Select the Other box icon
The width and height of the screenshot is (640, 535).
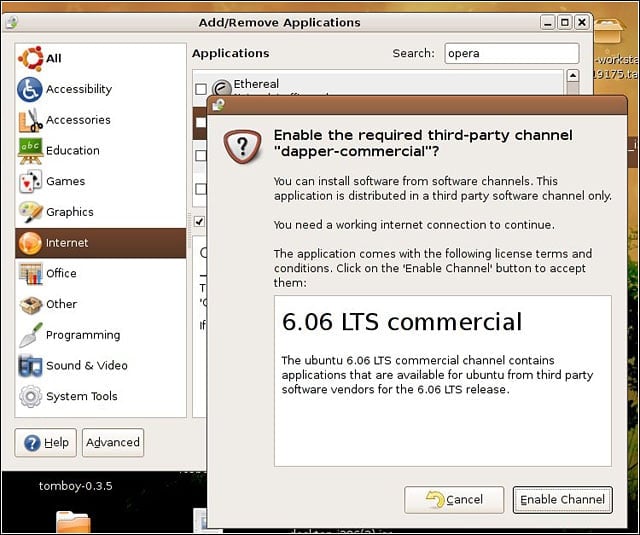point(31,304)
